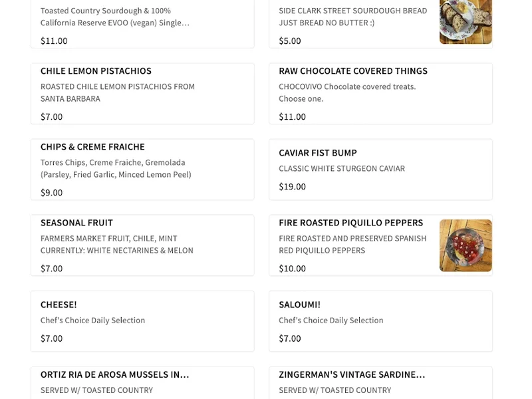Click the piquillo peppers photo
This screenshot has height=399, width=532.
(465, 245)
